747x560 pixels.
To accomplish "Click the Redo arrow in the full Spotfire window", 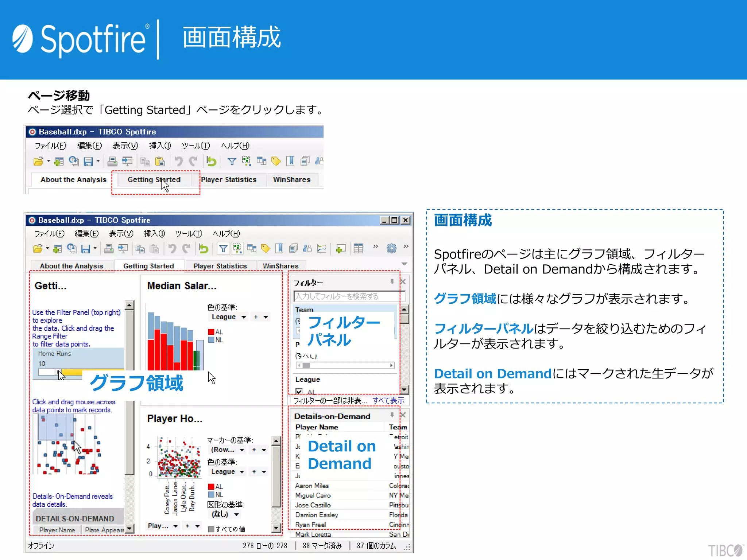I will [x=187, y=249].
